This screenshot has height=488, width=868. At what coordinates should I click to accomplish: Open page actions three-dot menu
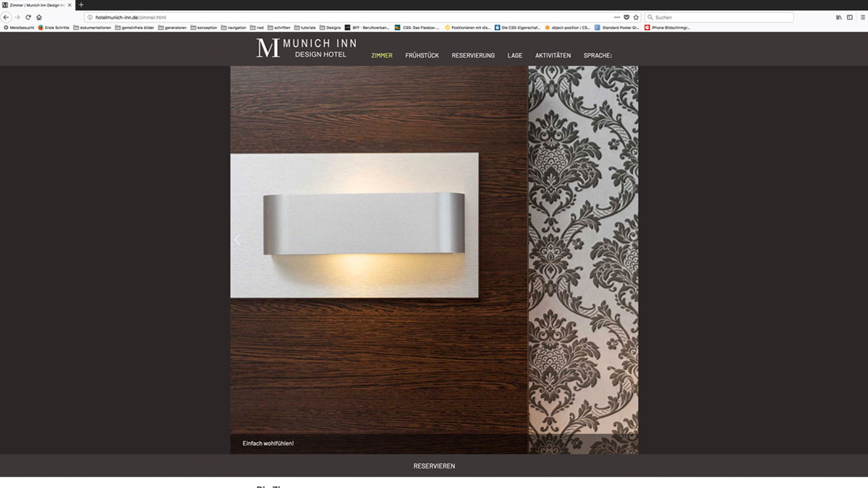[617, 17]
